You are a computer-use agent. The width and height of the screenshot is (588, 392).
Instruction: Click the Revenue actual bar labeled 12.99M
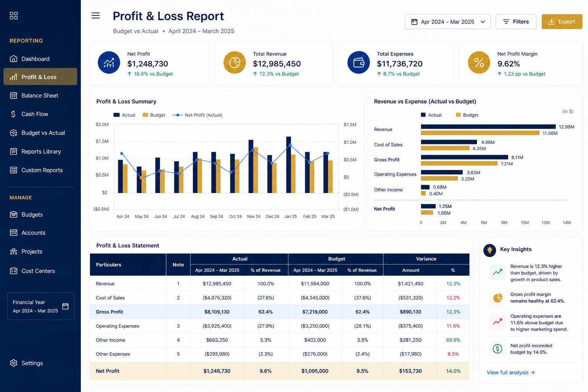pos(488,127)
